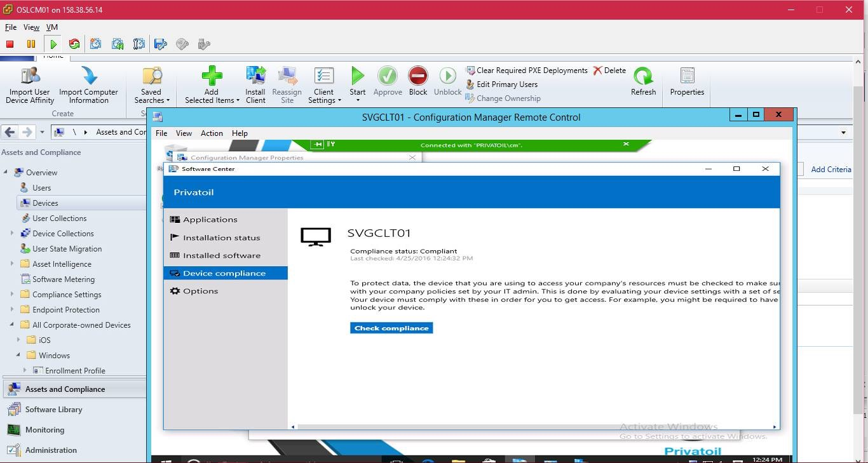Expand the Device Collections node
This screenshot has width=868, height=463.
(12, 233)
